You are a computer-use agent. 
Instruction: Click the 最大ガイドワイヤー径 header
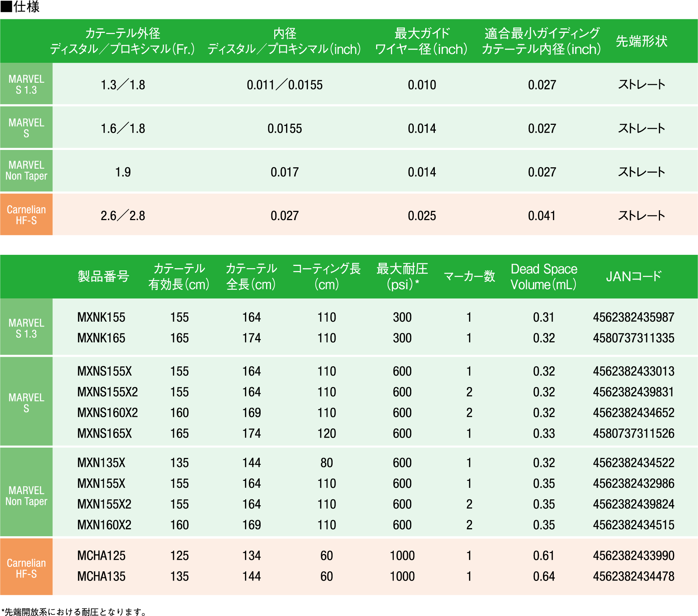[x=422, y=41]
